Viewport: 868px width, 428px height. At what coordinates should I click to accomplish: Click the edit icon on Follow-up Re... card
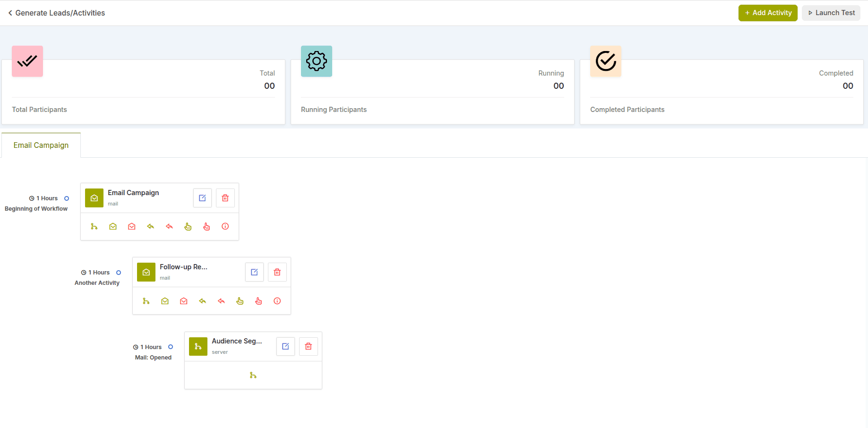pos(254,272)
